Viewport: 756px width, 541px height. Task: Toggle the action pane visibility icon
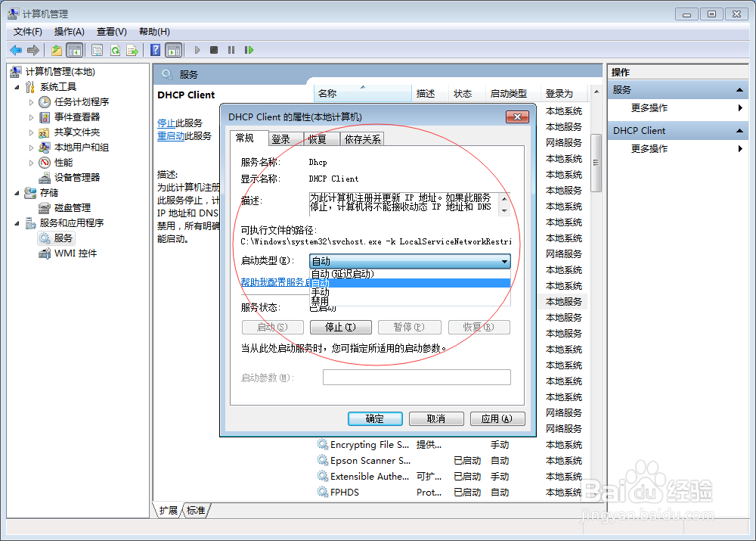(174, 49)
